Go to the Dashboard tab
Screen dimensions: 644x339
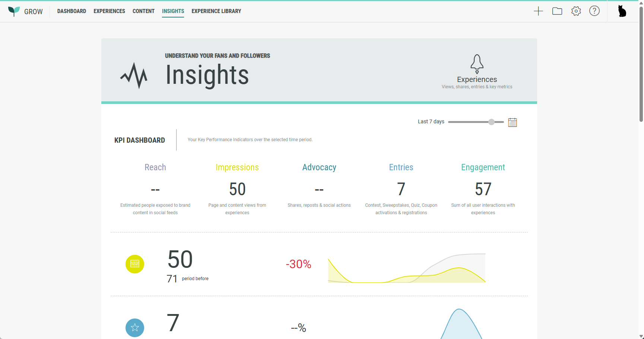(x=72, y=11)
